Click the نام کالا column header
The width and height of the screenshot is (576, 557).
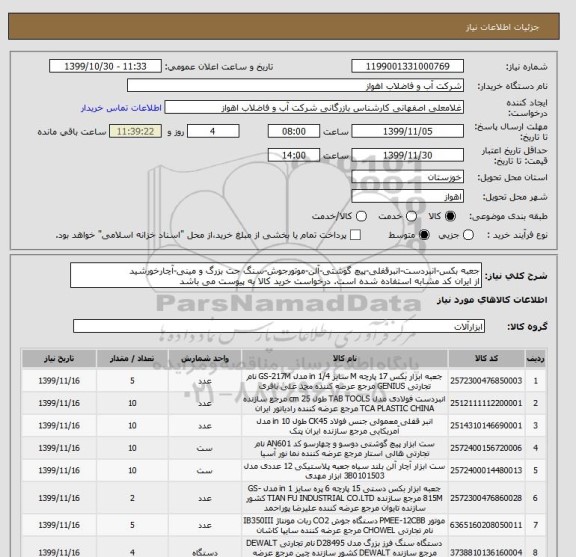click(345, 359)
